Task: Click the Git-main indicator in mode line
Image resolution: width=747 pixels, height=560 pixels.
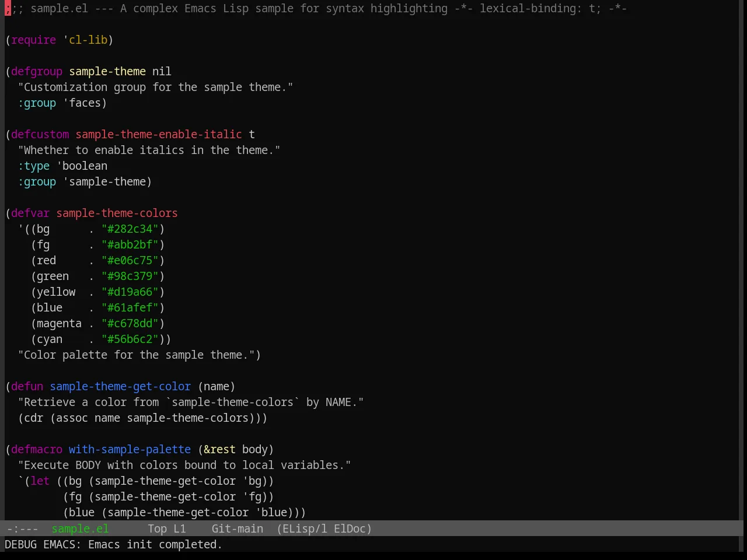Action: pyautogui.click(x=237, y=528)
